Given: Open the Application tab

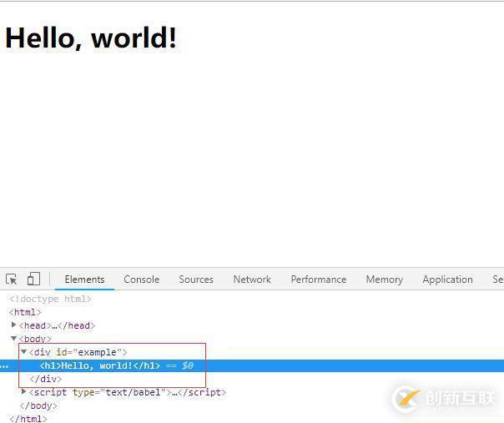Looking at the screenshot, I should click(448, 279).
